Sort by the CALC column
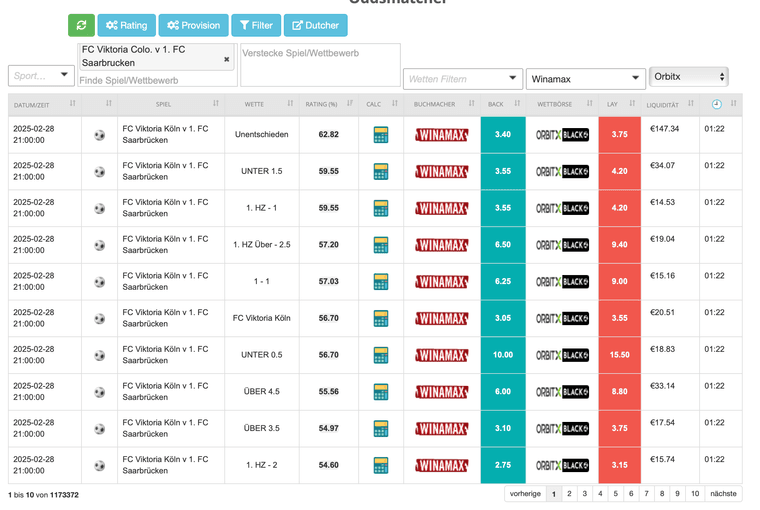This screenshot has height=510, width=760. point(381,104)
